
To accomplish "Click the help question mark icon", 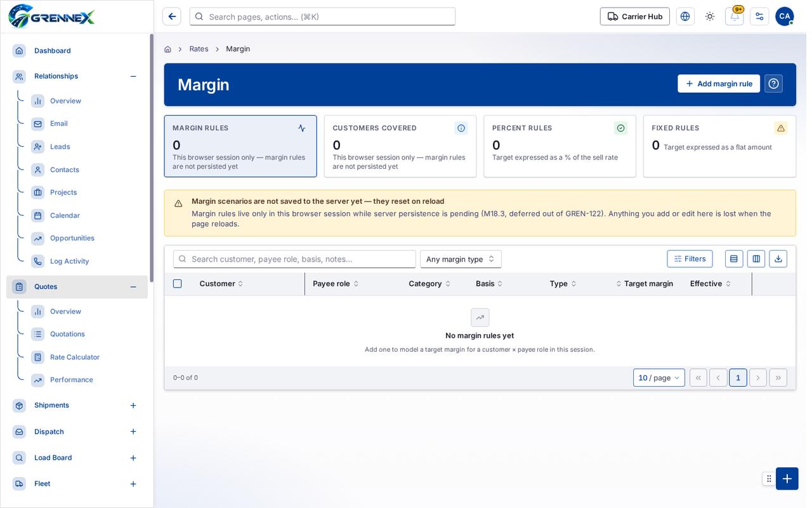I will [x=773, y=84].
